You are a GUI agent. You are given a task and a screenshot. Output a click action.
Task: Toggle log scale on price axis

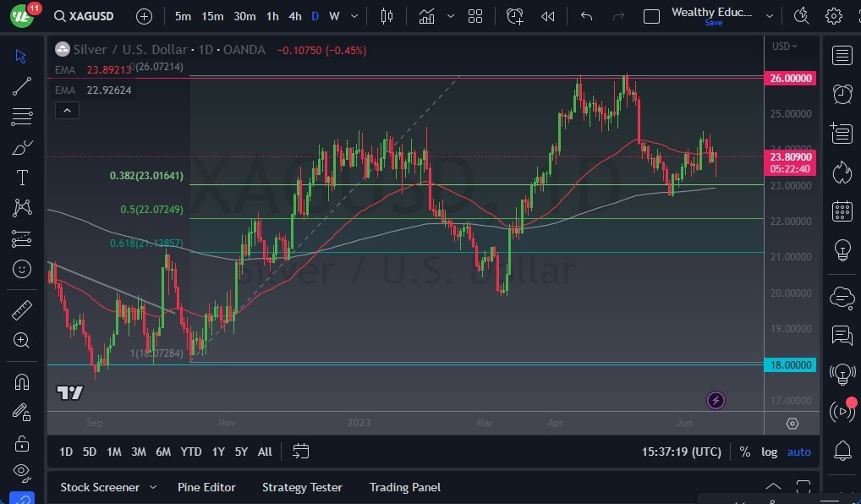769,452
